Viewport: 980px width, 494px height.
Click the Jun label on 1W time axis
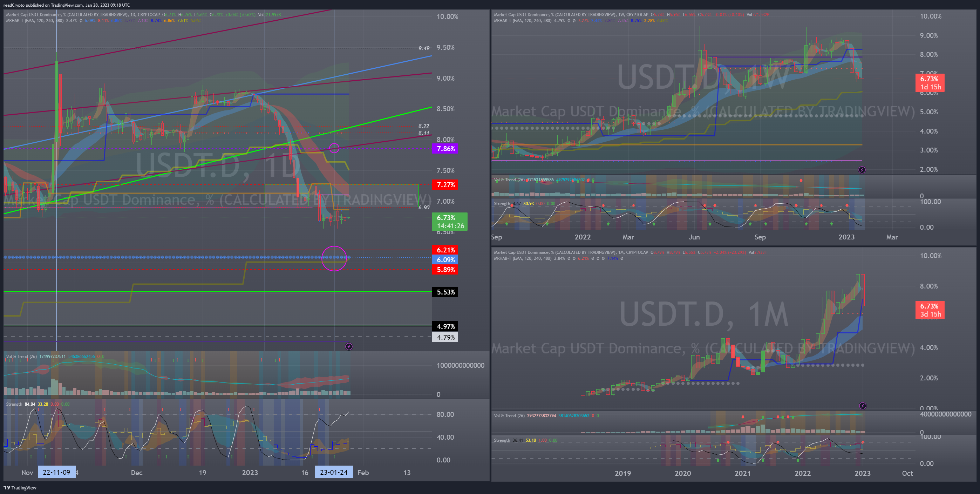694,237
